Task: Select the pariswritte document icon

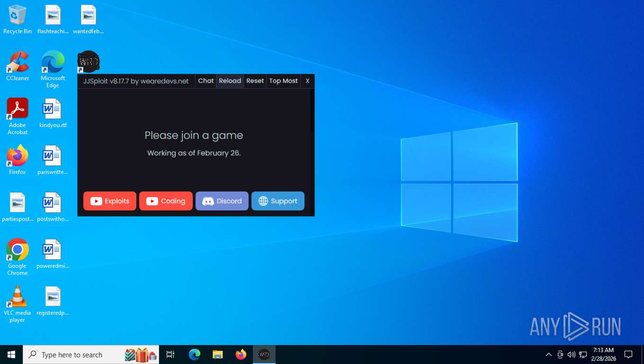Action: point(53,160)
